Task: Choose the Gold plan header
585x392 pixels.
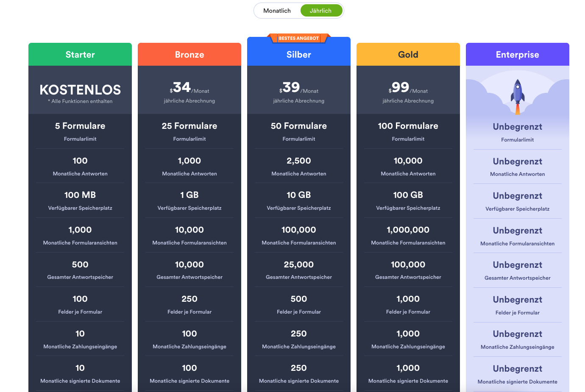Action: [408, 55]
